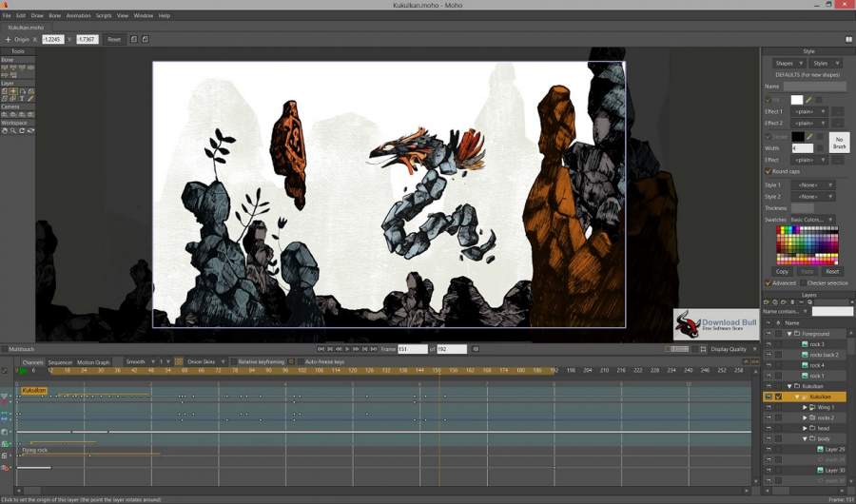
Task: Select the Eyedropper tool in Layer tools
Action: pos(30,99)
